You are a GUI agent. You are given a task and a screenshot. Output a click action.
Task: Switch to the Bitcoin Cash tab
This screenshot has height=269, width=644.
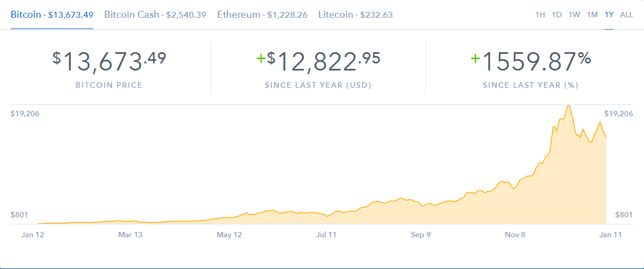coord(155,15)
